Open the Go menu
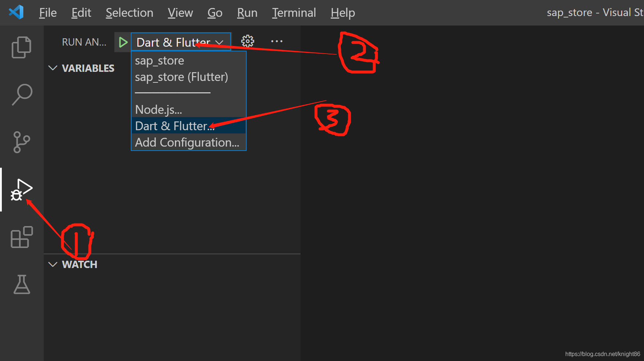 (215, 13)
